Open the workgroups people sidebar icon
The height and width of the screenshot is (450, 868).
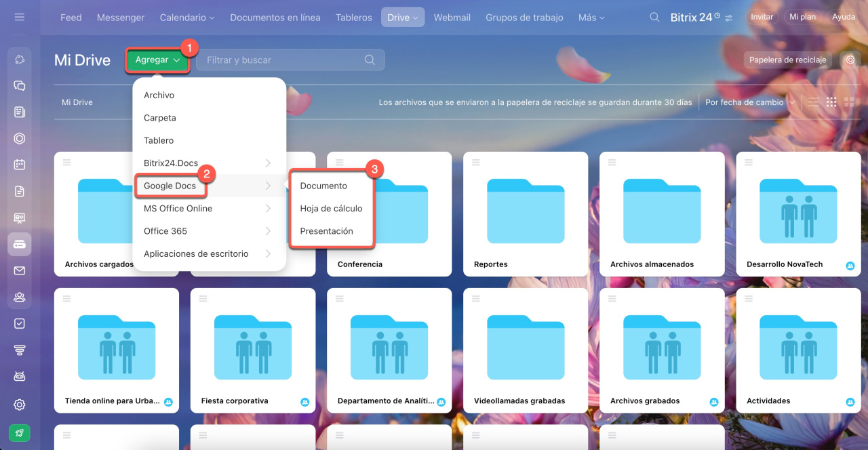tap(20, 297)
